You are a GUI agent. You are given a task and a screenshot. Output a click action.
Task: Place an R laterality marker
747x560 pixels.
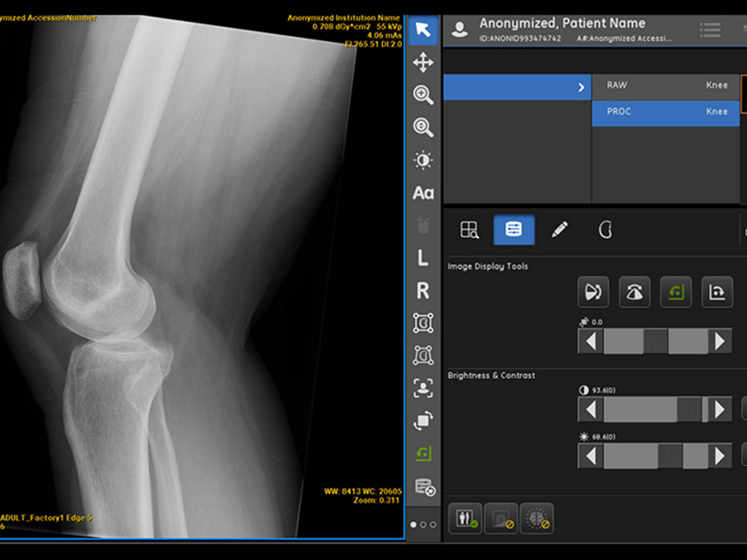pyautogui.click(x=423, y=290)
